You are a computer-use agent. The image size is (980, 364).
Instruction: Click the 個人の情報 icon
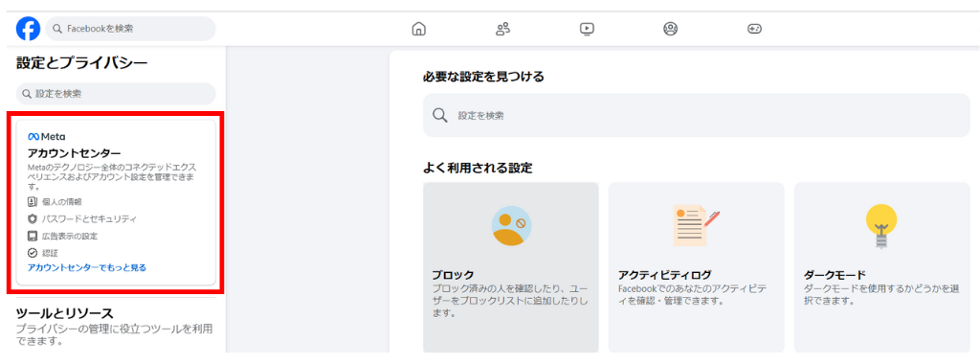[33, 202]
